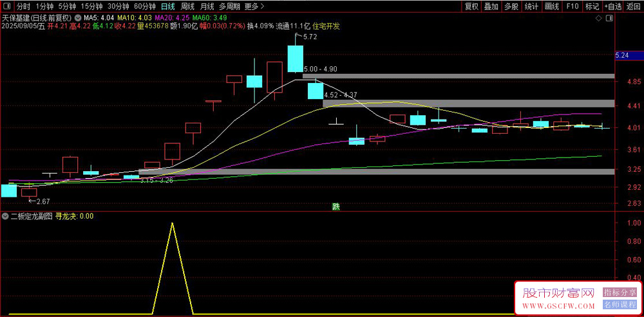
Task: Switch to the 月线 monthly tab
Action: click(x=207, y=6)
